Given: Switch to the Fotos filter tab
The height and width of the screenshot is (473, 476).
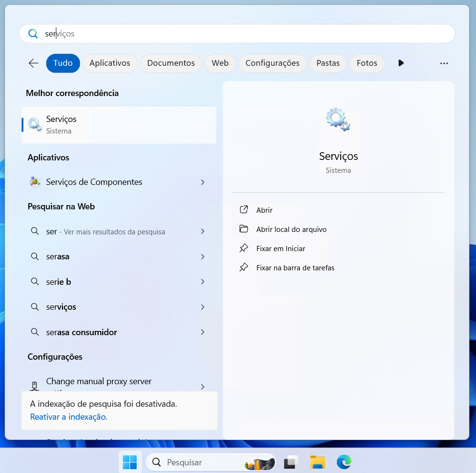Looking at the screenshot, I should coord(367,63).
